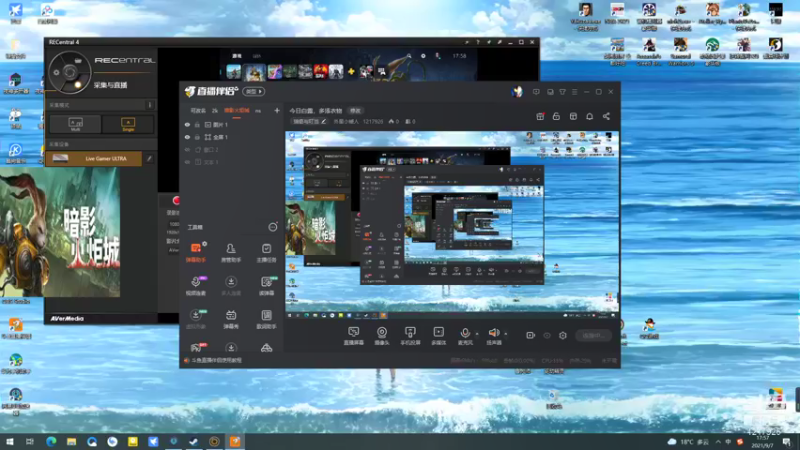Open the 弹幕助手 tool in toolbox
Image resolution: width=800 pixels, height=450 pixels.
pyautogui.click(x=195, y=253)
